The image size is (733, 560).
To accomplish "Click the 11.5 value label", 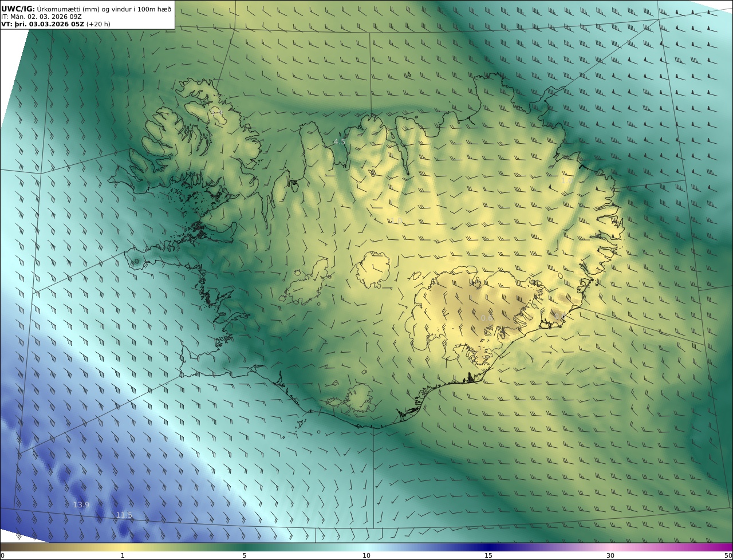I will pos(124,515).
